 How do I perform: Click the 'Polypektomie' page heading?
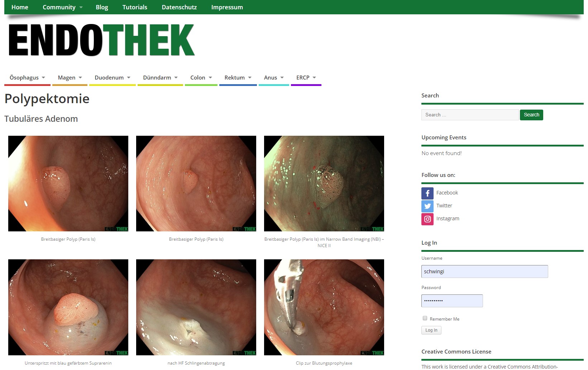click(x=47, y=99)
